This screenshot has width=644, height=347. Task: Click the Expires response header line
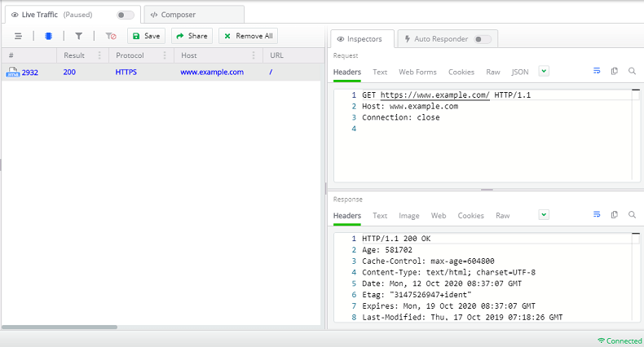pyautogui.click(x=449, y=306)
